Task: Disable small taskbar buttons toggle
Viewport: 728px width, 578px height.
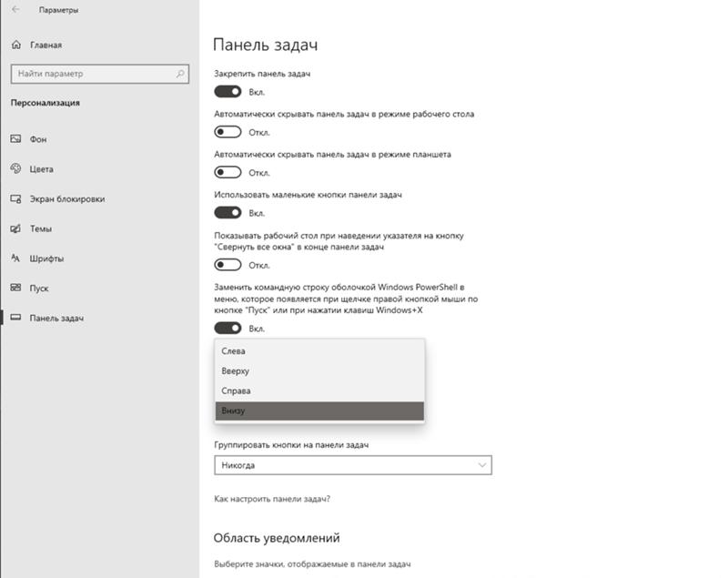Action: pyautogui.click(x=228, y=213)
